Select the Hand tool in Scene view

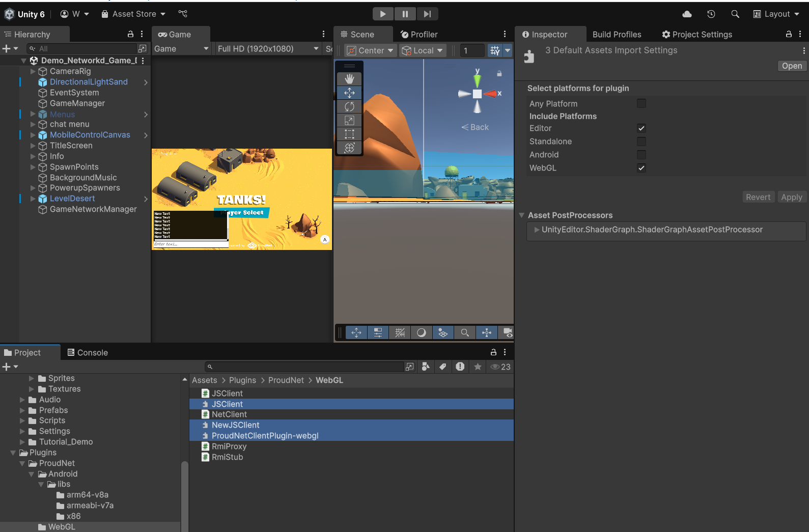pyautogui.click(x=349, y=79)
